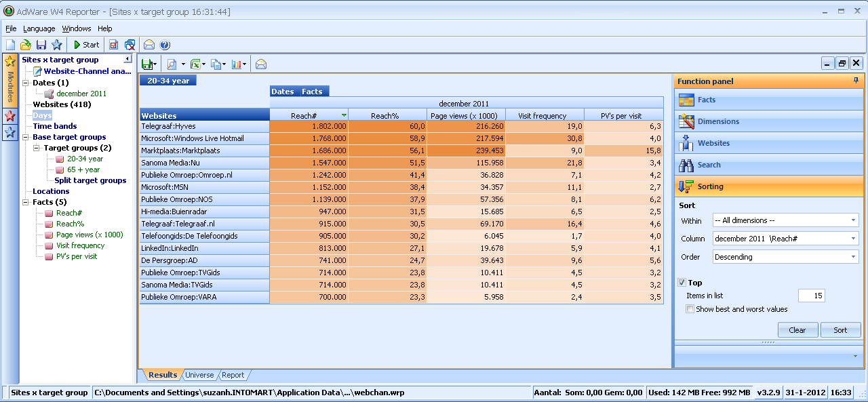Open the print preview dropdown arrow
868x402 pixels.
(182, 64)
